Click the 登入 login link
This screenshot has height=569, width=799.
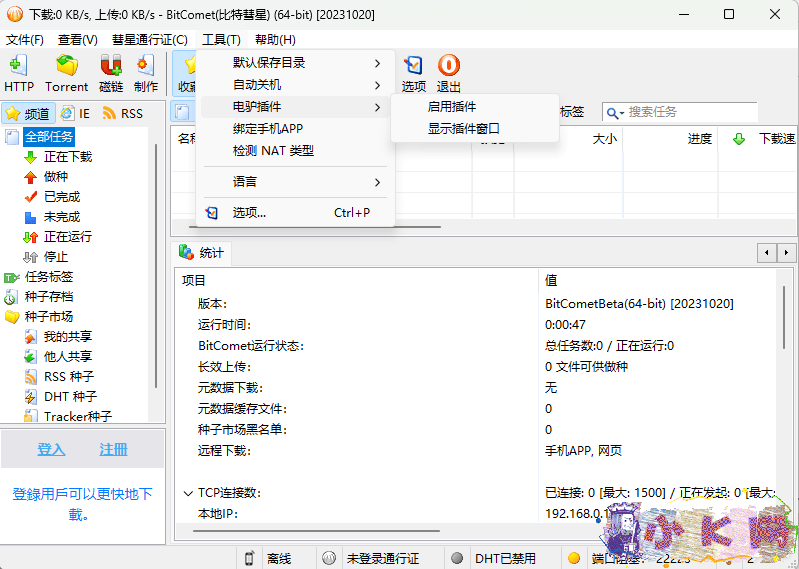point(51,450)
